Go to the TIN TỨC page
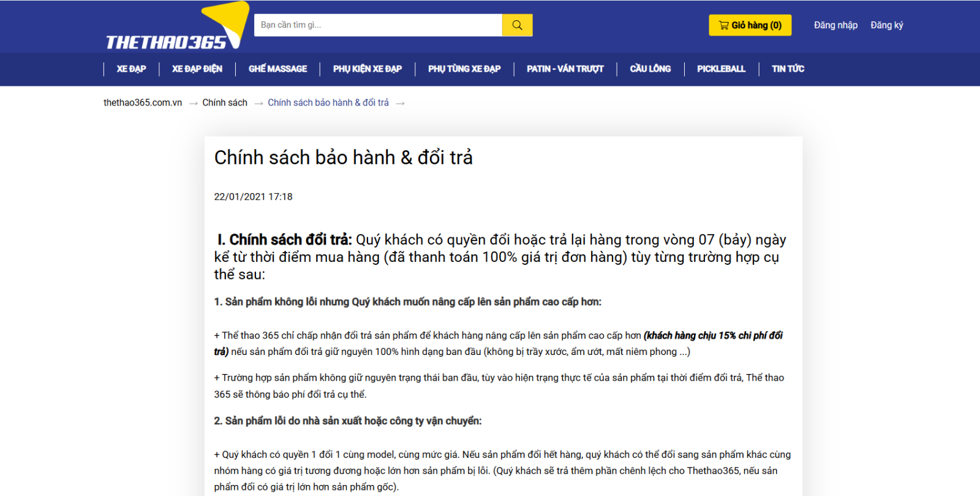The width and height of the screenshot is (980, 496). pos(788,69)
